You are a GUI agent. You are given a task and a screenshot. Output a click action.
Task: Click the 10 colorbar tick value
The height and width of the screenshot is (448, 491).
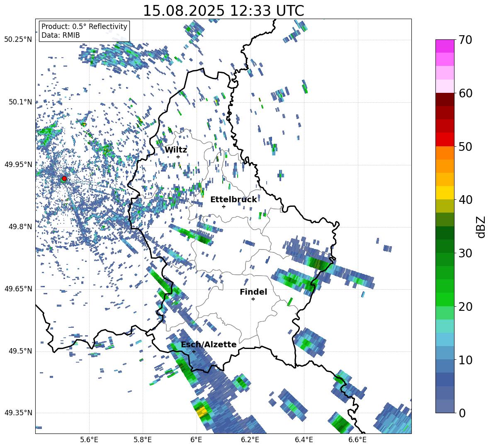pyautogui.click(x=465, y=360)
